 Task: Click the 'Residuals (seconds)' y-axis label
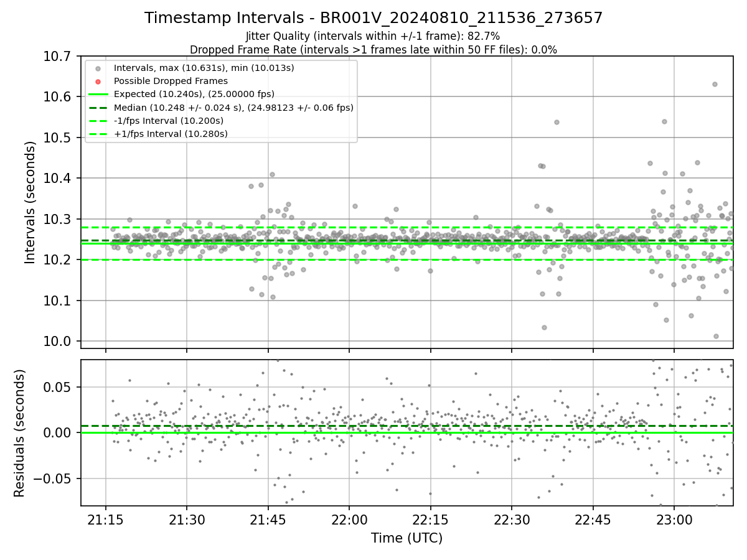click(x=19, y=433)
